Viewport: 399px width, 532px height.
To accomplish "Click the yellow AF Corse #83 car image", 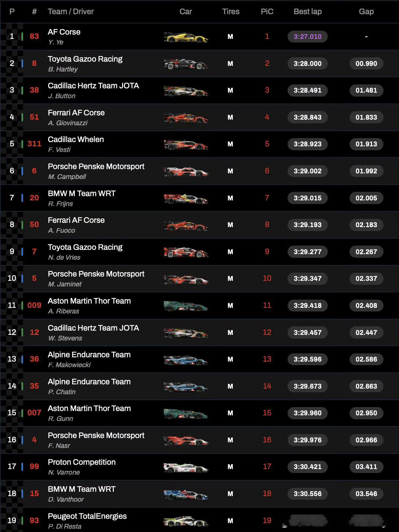I will pos(186,37).
